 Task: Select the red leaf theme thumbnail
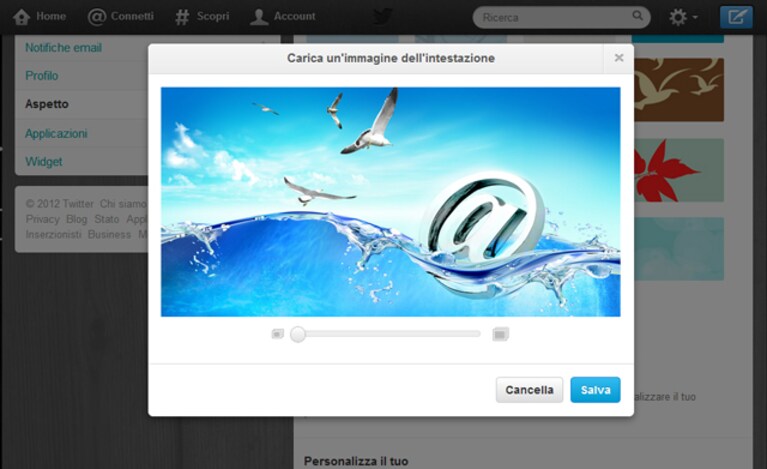tap(679, 170)
